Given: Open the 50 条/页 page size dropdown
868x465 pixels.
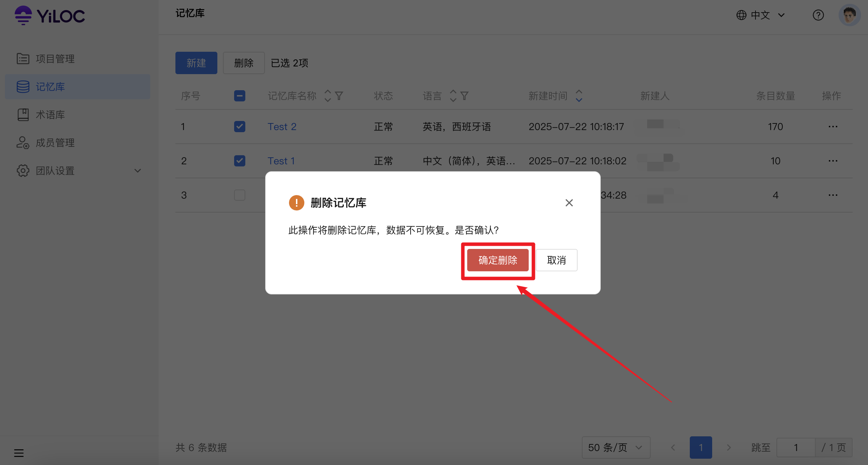Looking at the screenshot, I should click(x=616, y=448).
